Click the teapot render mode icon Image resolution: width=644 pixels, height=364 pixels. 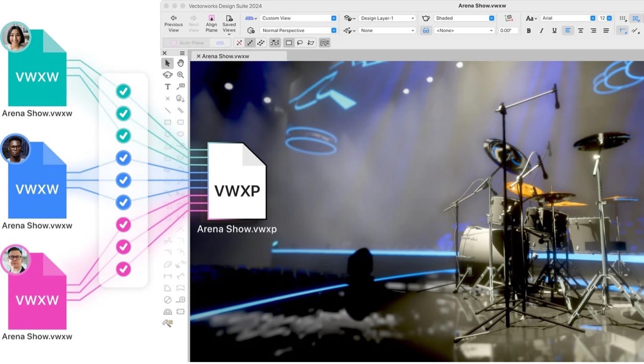pos(426,18)
